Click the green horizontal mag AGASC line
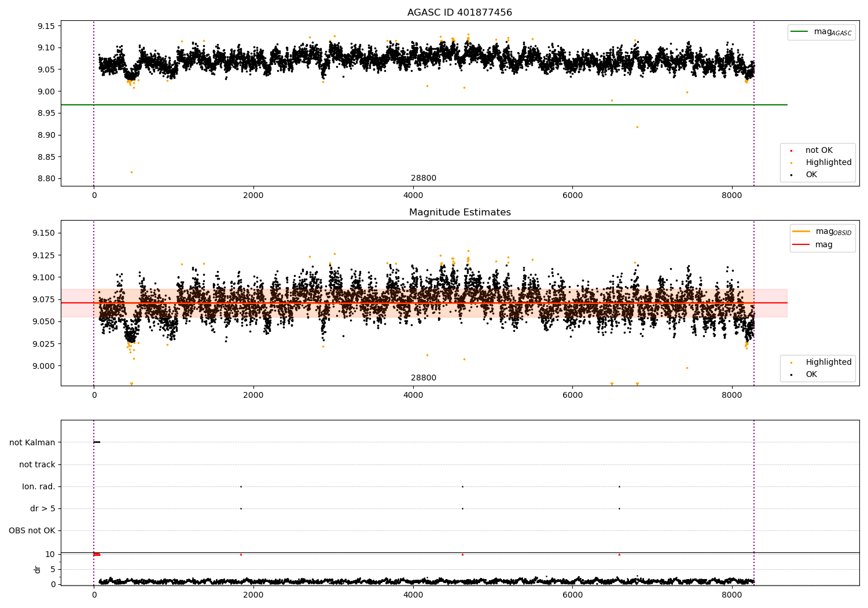868x608 pixels. (440, 105)
